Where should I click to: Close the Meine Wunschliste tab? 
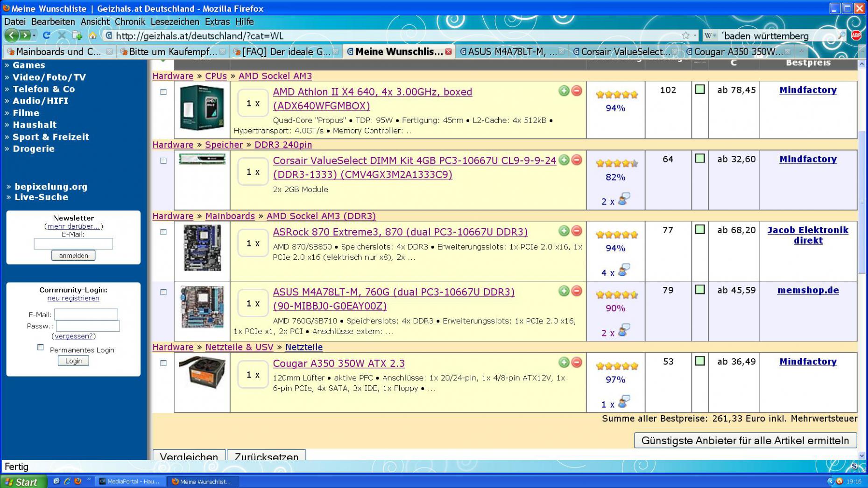448,52
